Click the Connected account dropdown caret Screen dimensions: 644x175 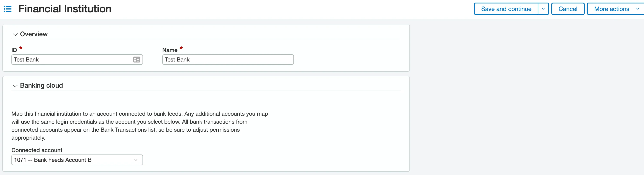[136, 160]
